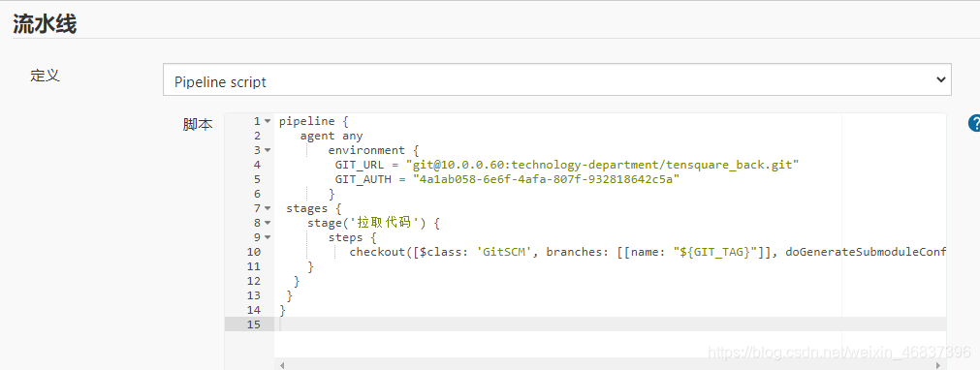Click the GIT_URL assignment line
Screen dimensions: 980x370
pyautogui.click(x=567, y=165)
